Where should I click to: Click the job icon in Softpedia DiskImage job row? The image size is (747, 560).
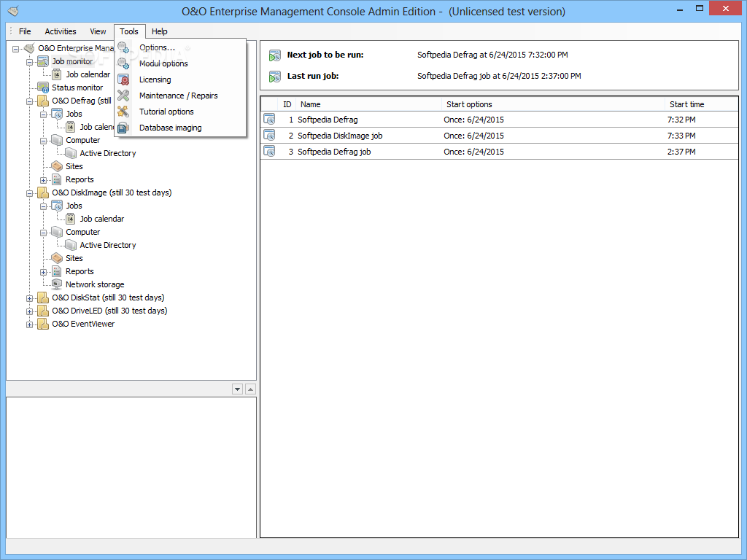pos(269,135)
